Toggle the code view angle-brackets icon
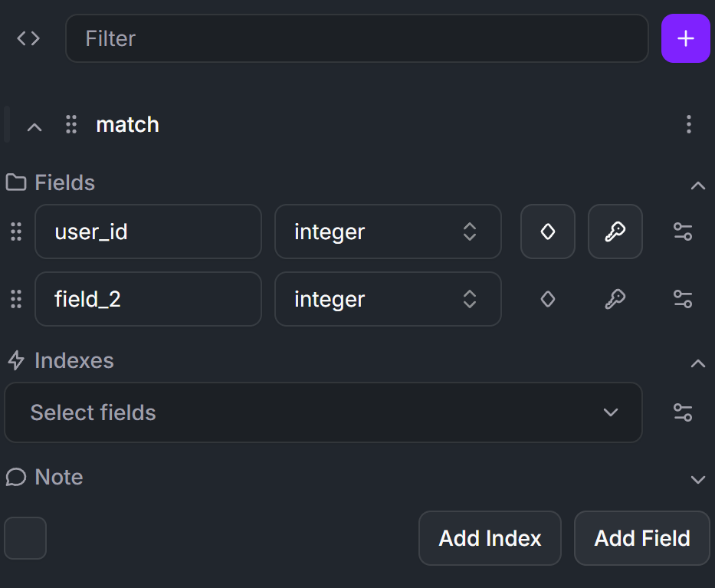 (x=28, y=38)
